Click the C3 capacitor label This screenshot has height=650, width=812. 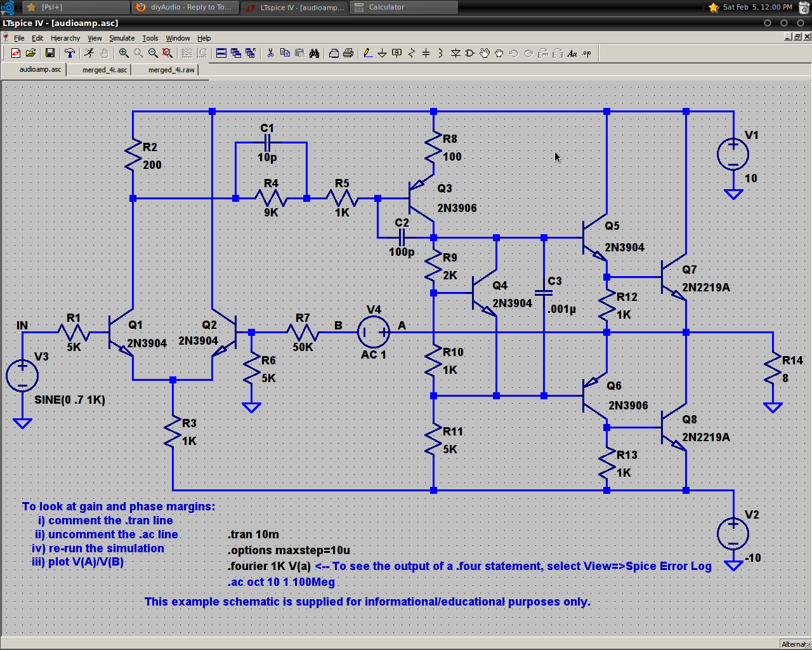pos(554,281)
